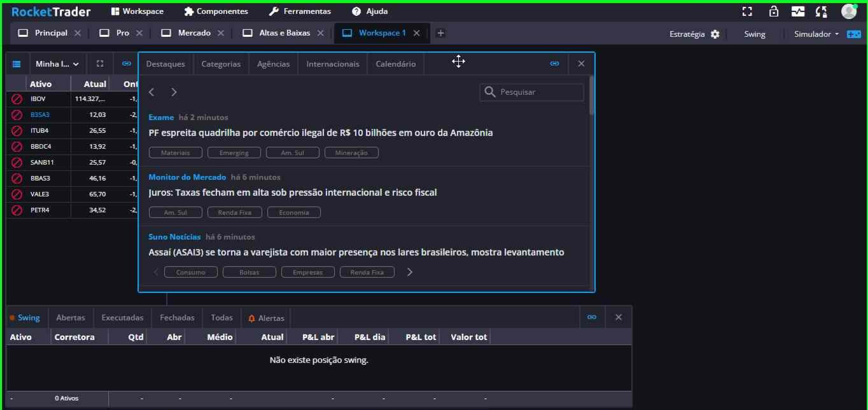Remove PETR4 from the watchlist
868x410 pixels.
pyautogui.click(x=17, y=210)
